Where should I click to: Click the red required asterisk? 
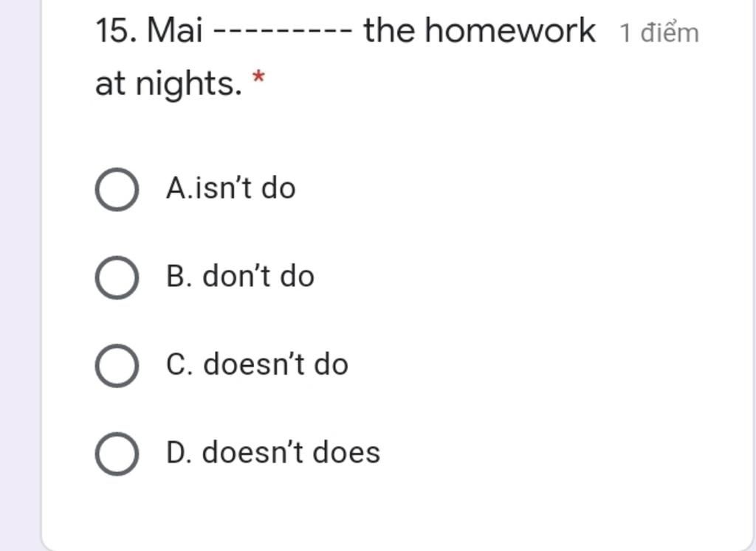pyautogui.click(x=258, y=77)
